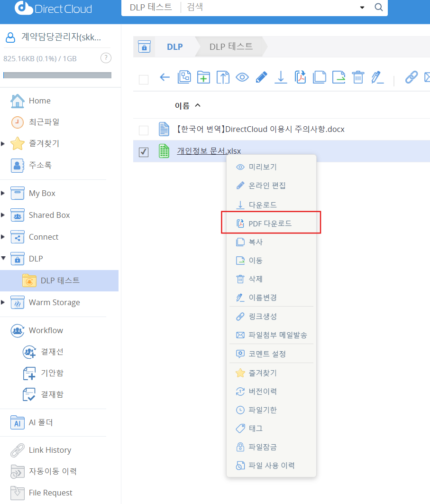Open 최근파일 recent files
The height and width of the screenshot is (504, 430).
click(44, 122)
